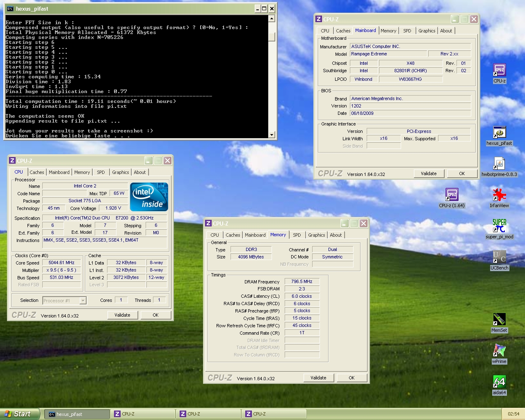This screenshot has width=525, height=420.
Task: Click the taskbar clock showing 02:54
Action: (514, 414)
